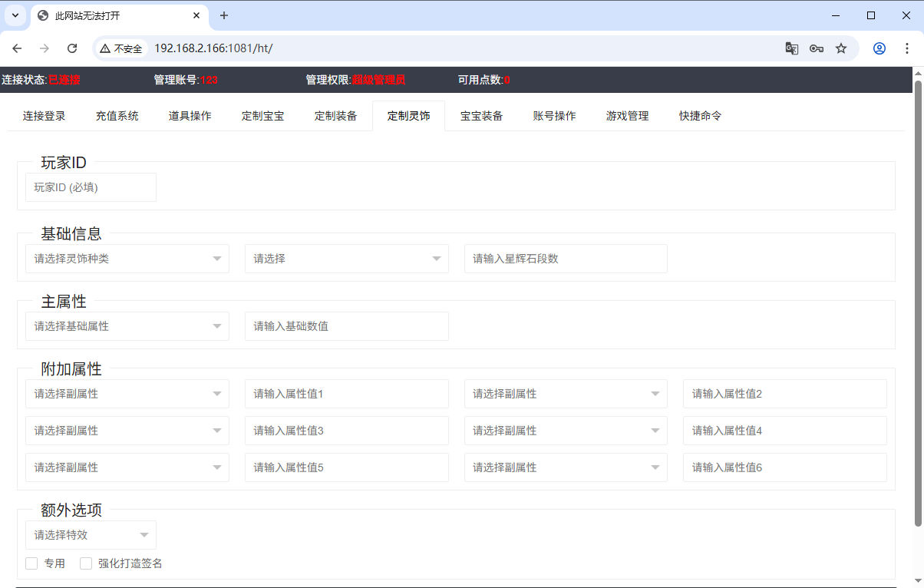Click the page vertical scrollbar
This screenshot has width=924, height=588.
pos(918,307)
